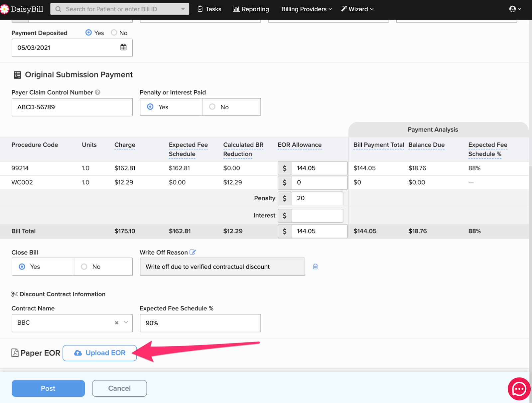Choose No for Close Bill
This screenshot has height=403, width=532.
click(x=84, y=267)
